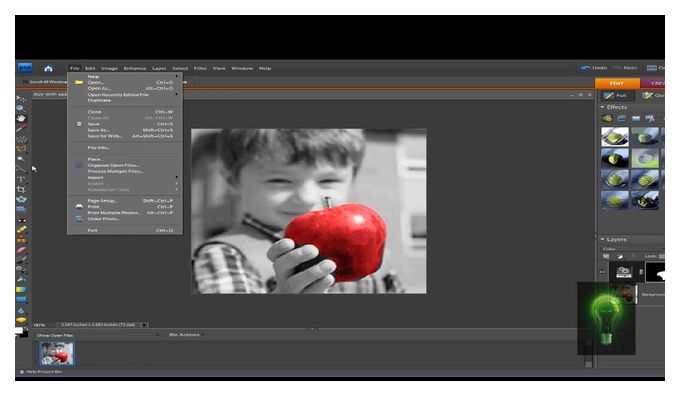This screenshot has height=396, width=680.
Task: Click Hide Project Bin
Action: tap(41, 372)
